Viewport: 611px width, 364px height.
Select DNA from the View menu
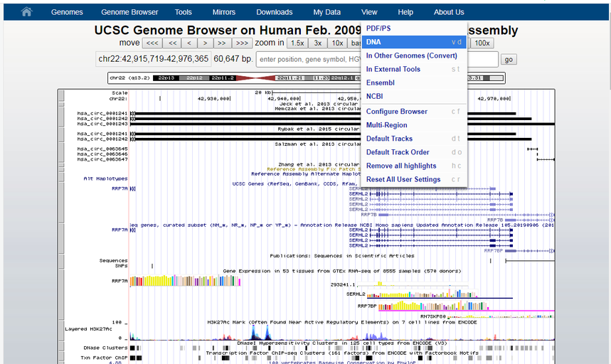(x=374, y=42)
